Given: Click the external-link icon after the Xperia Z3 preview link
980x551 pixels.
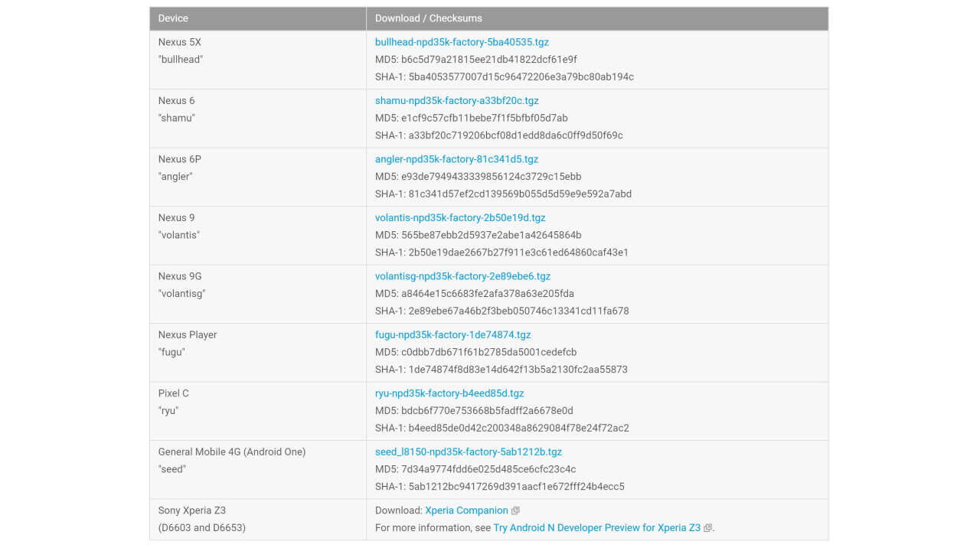Looking at the screenshot, I should pyautogui.click(x=707, y=528).
